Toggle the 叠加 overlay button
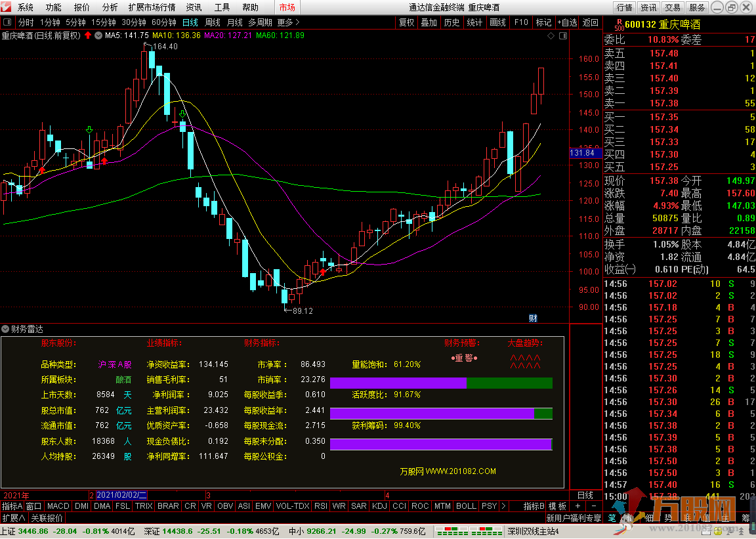756x539 pixels. [x=429, y=22]
